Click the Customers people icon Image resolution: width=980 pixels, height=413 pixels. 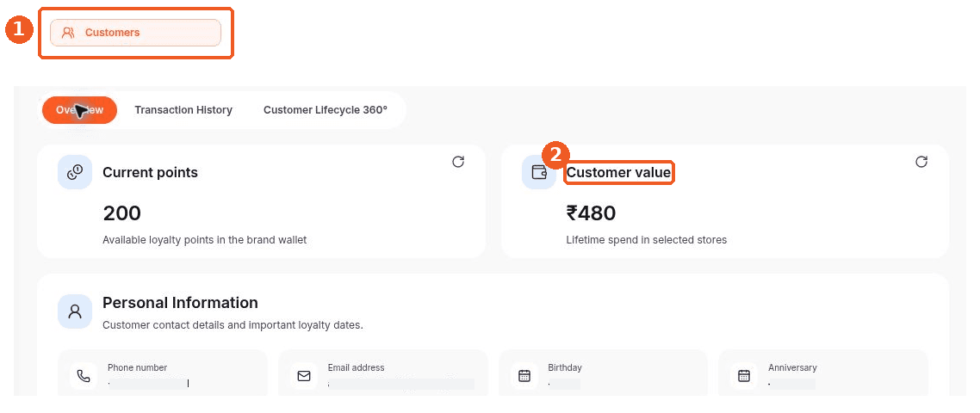[68, 33]
